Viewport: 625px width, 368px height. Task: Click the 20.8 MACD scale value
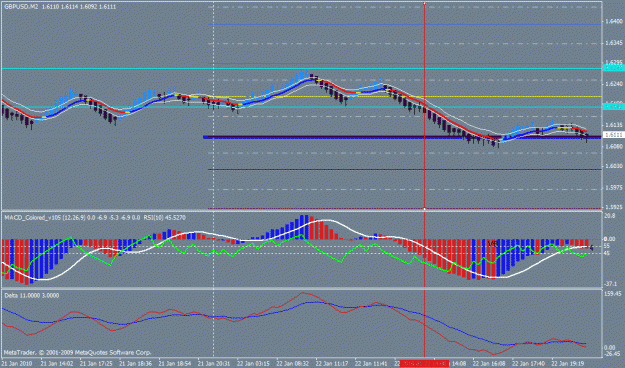[x=609, y=216]
